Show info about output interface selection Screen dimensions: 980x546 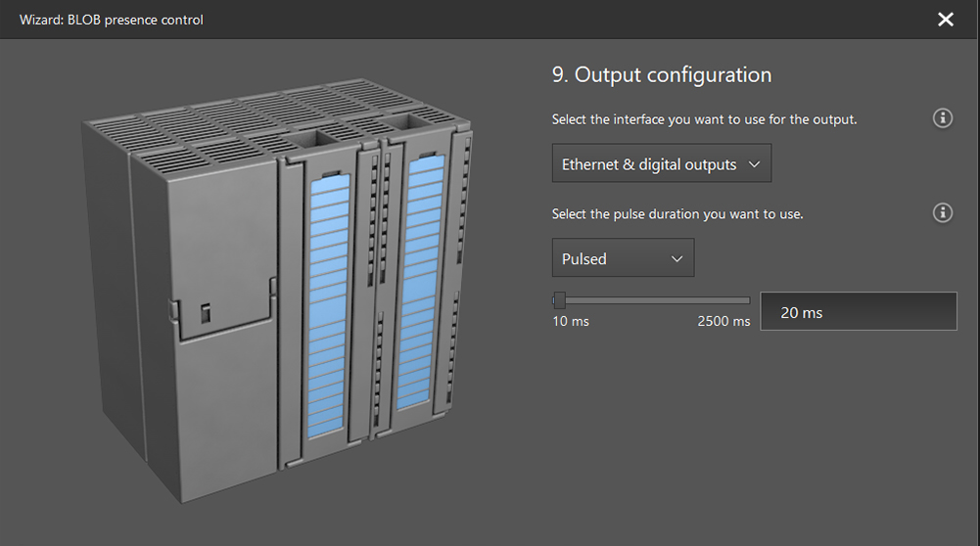(x=943, y=118)
